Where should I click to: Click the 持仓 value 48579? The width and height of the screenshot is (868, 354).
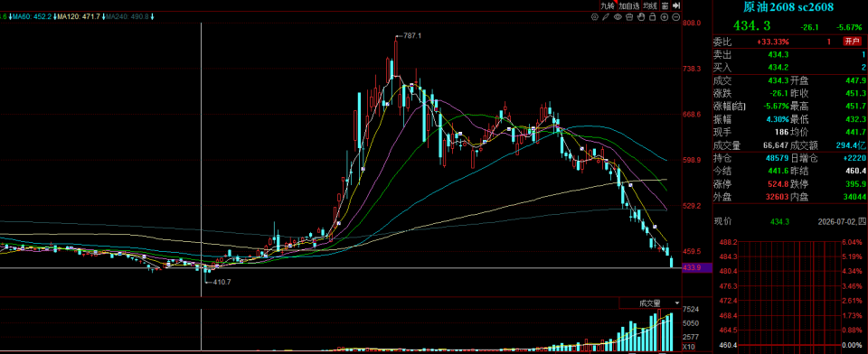pyautogui.click(x=778, y=158)
